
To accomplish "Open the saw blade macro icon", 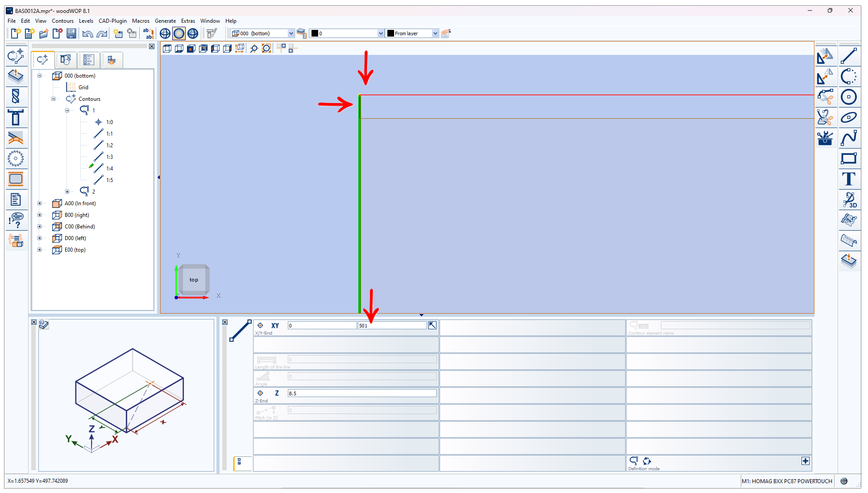I will pyautogui.click(x=16, y=158).
